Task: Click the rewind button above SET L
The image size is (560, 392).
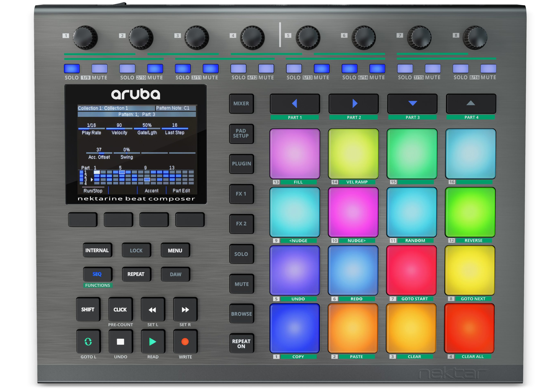Action: 153,309
